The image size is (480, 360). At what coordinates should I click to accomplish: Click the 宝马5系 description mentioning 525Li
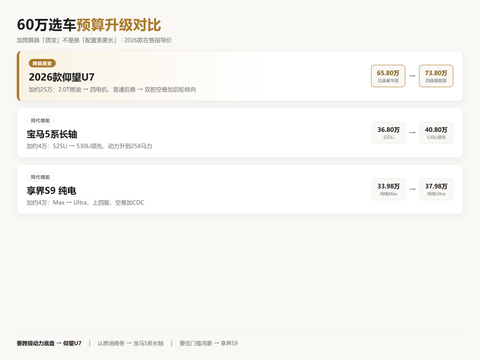pos(89,146)
